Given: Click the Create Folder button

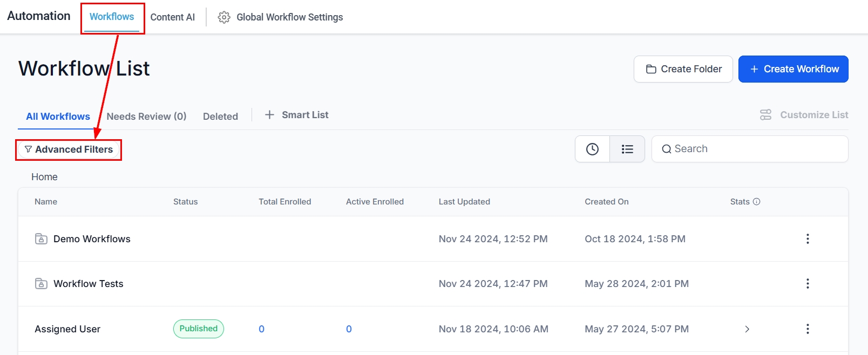Looking at the screenshot, I should coord(683,69).
